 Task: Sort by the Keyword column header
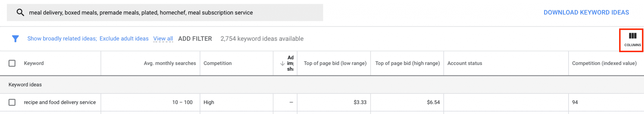tap(34, 63)
